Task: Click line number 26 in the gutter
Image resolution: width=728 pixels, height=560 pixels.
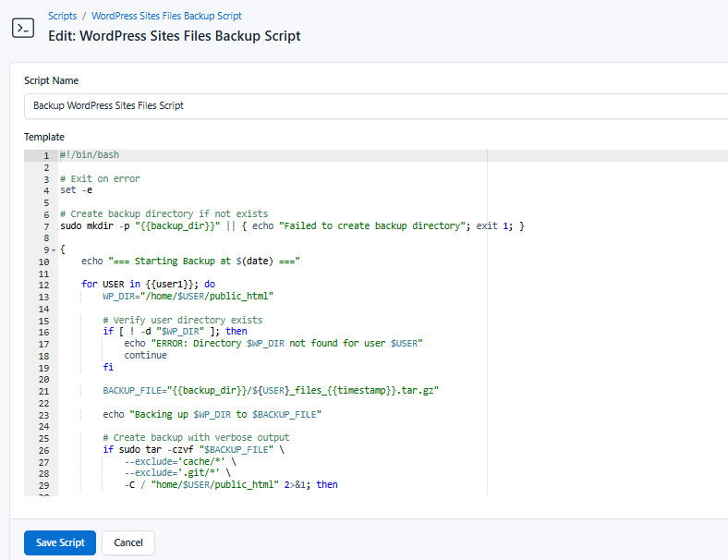Action: click(x=43, y=450)
